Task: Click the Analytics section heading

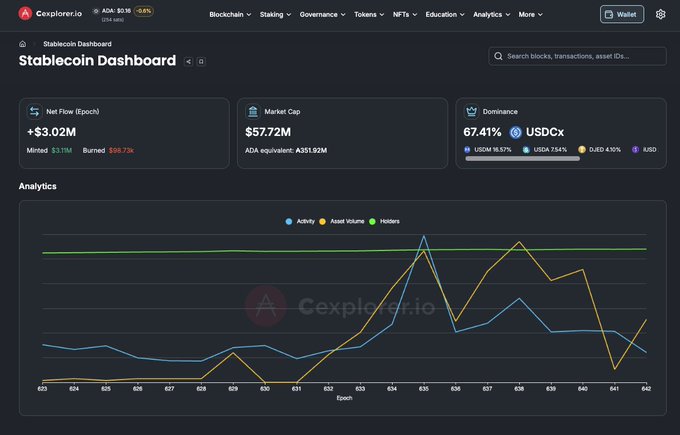Action: click(38, 186)
